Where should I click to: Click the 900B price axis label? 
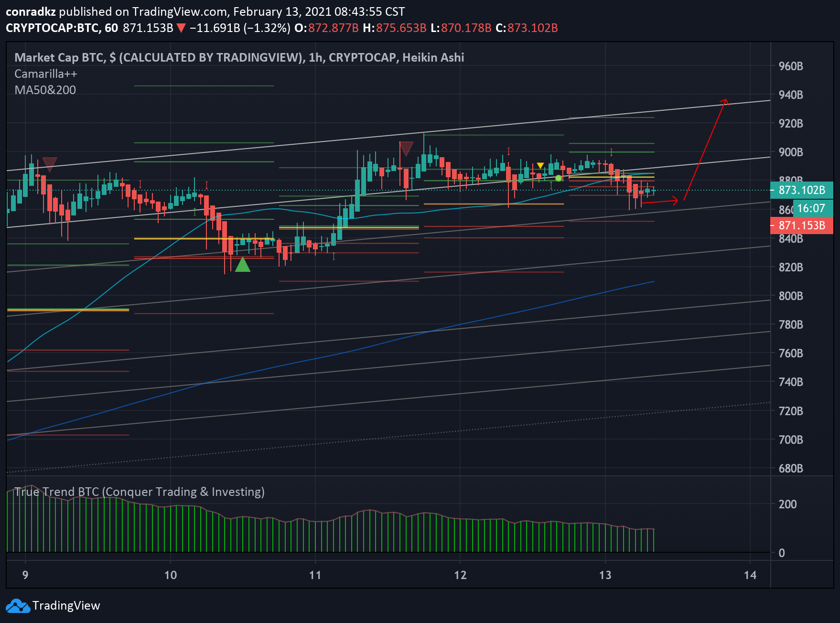point(791,152)
